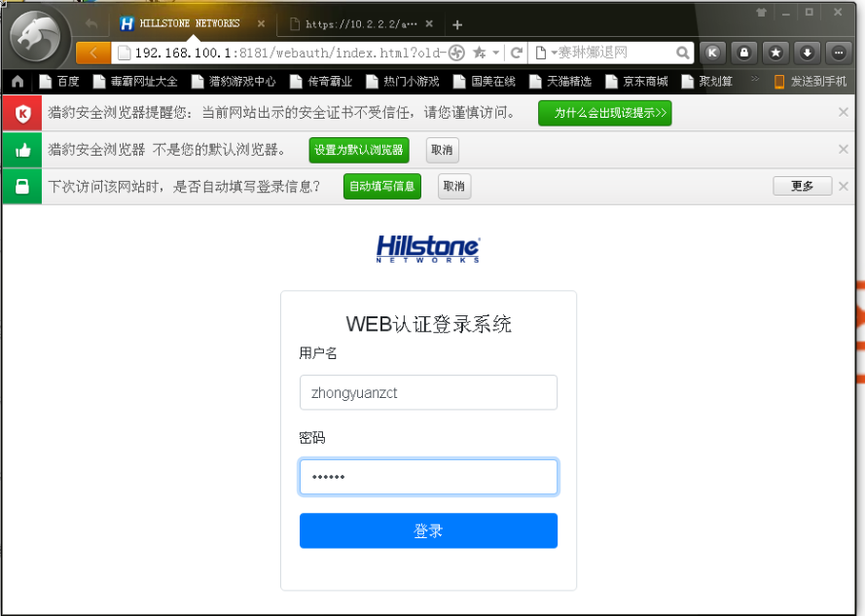Click 为什么会出现该提示 button

coord(604,113)
